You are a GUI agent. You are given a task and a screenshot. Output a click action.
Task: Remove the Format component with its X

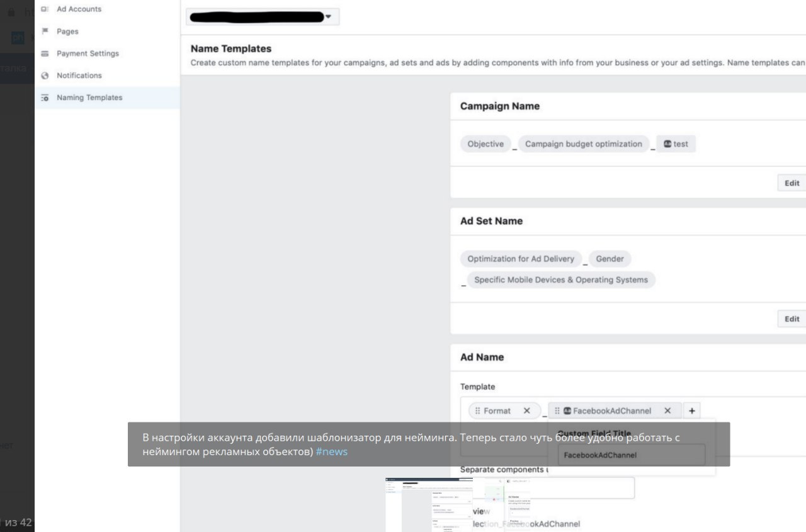coord(527,410)
